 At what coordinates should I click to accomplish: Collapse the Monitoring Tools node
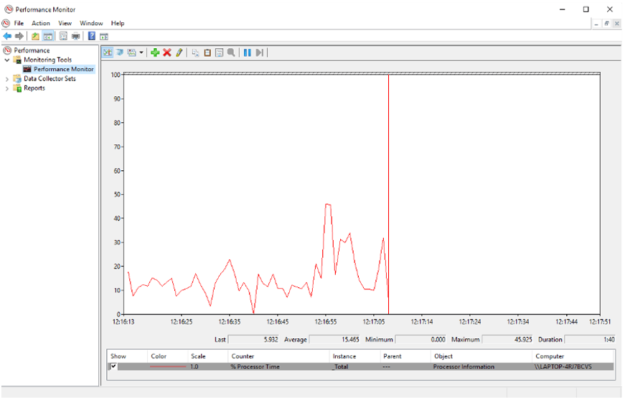pyautogui.click(x=7, y=60)
